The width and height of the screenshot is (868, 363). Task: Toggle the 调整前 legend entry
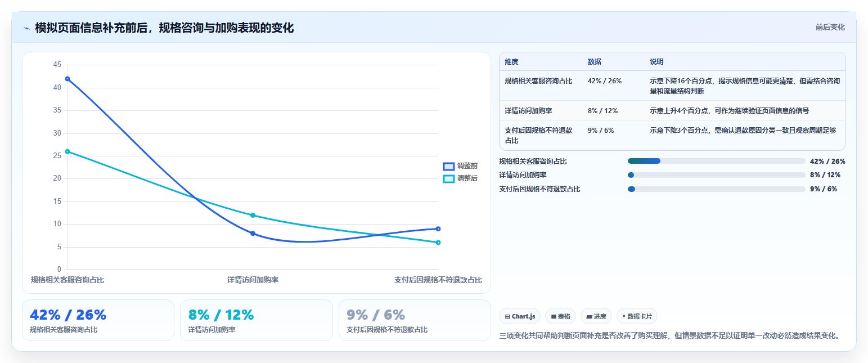tap(460, 166)
